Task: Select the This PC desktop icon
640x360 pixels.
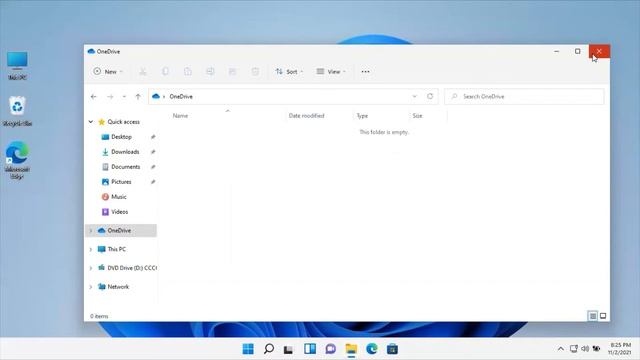Action: pos(17,66)
